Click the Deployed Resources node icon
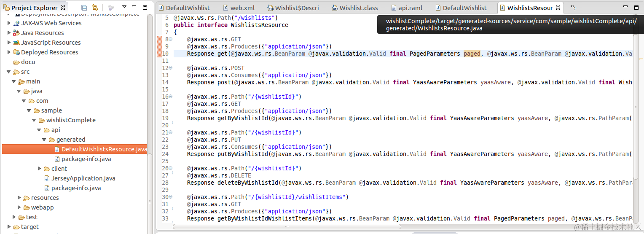The height and width of the screenshot is (234, 644). coord(16,52)
